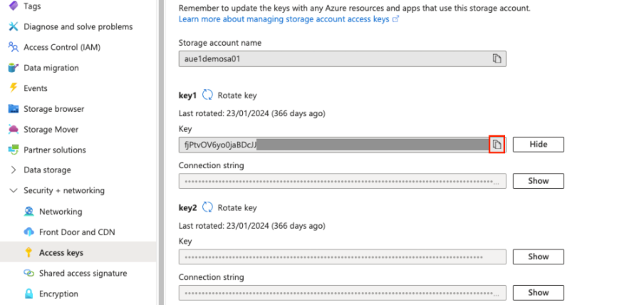Click the 'key2' heading label
The height and width of the screenshot is (305, 644).
coord(187,207)
